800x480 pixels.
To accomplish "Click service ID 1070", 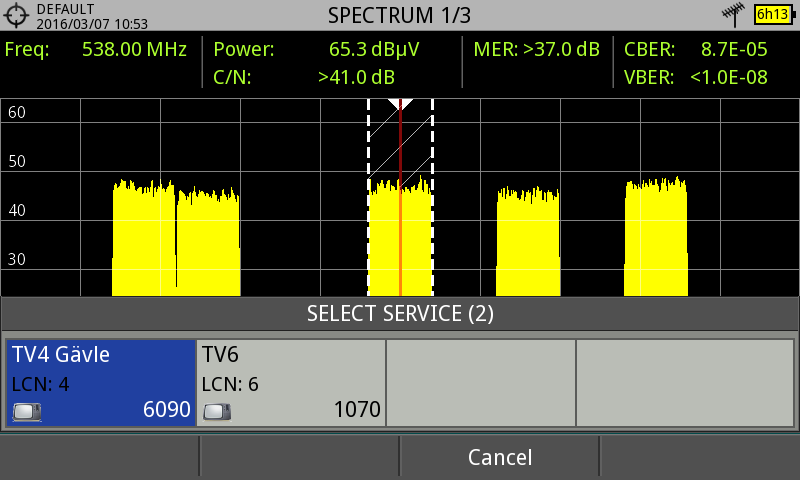I will click(357, 409).
